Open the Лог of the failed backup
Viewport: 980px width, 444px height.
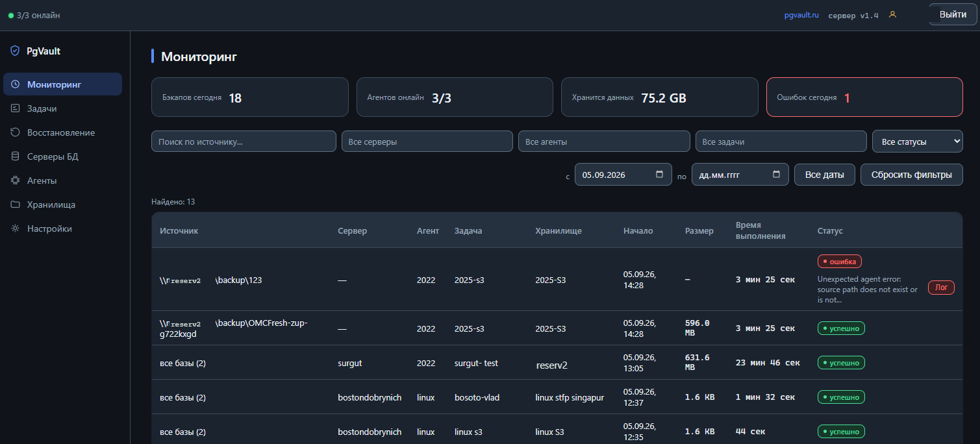pyautogui.click(x=941, y=288)
